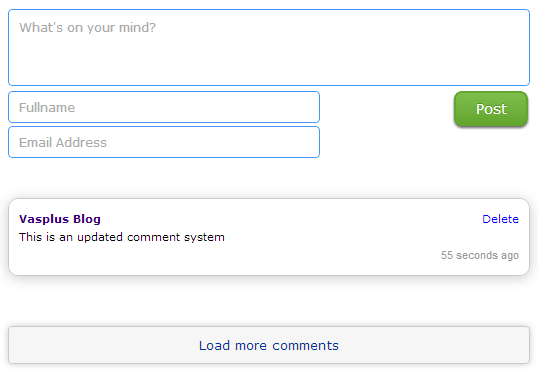The height and width of the screenshot is (373, 538).
Task: Activate the large comment textarea at the top
Action: 269,47
